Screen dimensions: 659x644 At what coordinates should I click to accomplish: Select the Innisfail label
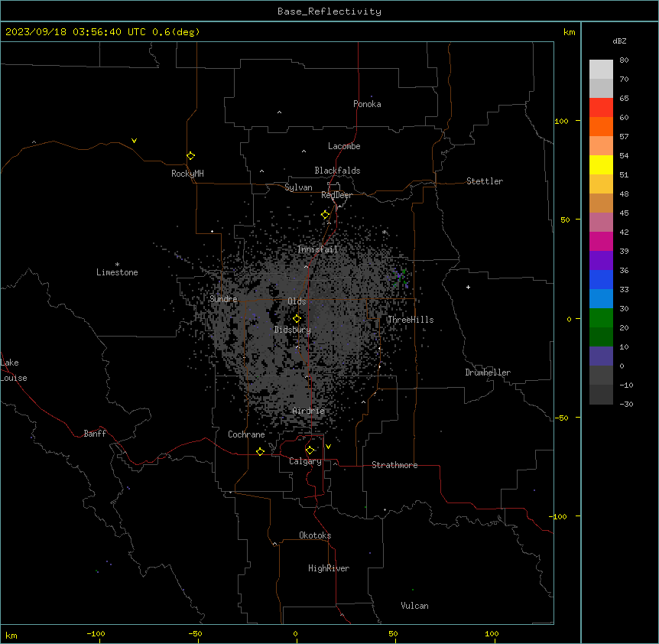tap(317, 249)
